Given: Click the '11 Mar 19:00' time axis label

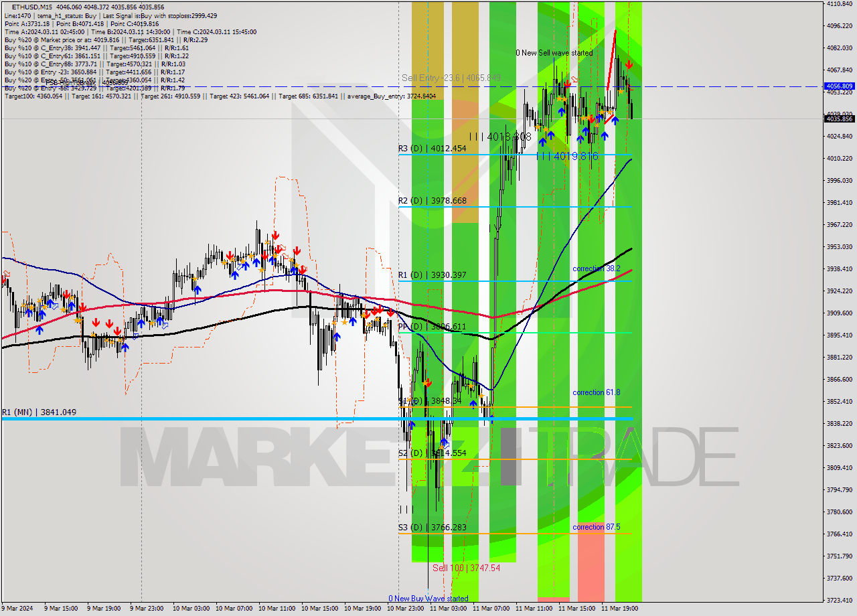Looking at the screenshot, I should (620, 609).
